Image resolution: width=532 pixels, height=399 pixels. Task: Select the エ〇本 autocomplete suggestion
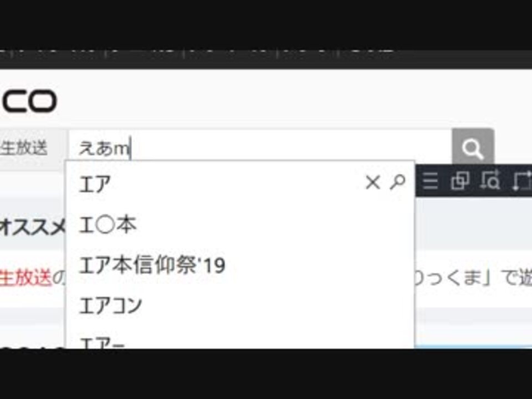[239, 224]
